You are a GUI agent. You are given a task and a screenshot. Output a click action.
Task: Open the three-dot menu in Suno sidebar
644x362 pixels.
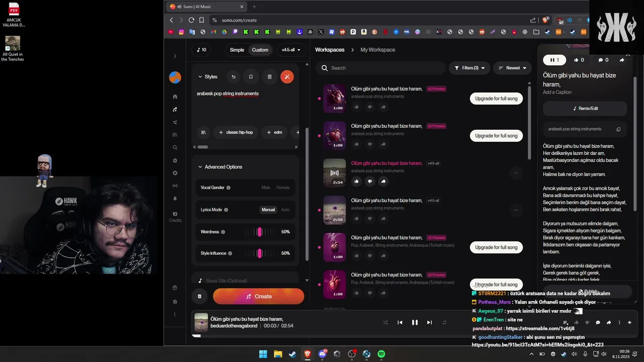(x=175, y=315)
